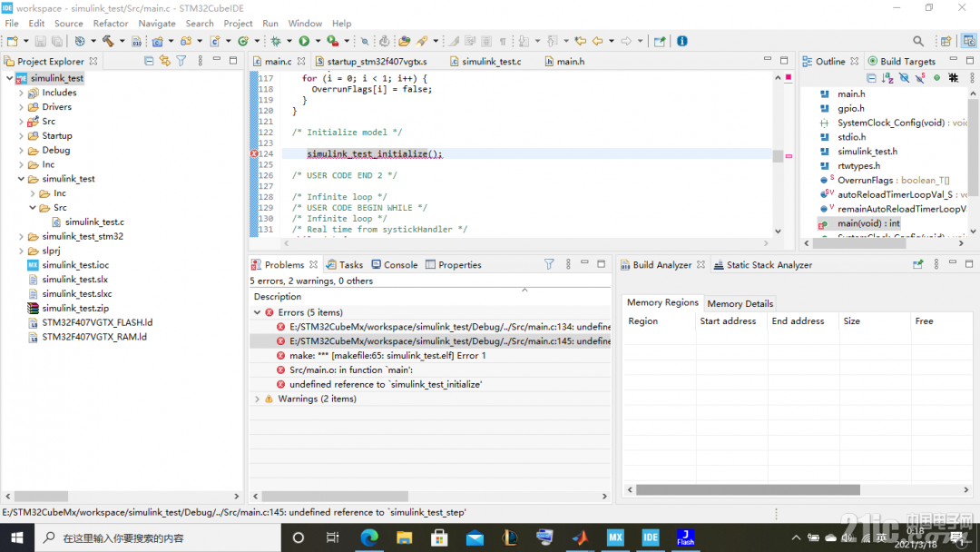Viewport: 980px width, 552px height.
Task: Switch to Build Targets tab
Action: [x=902, y=61]
